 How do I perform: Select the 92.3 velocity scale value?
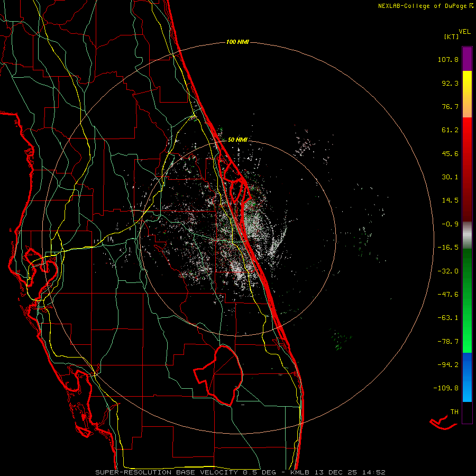(450, 83)
